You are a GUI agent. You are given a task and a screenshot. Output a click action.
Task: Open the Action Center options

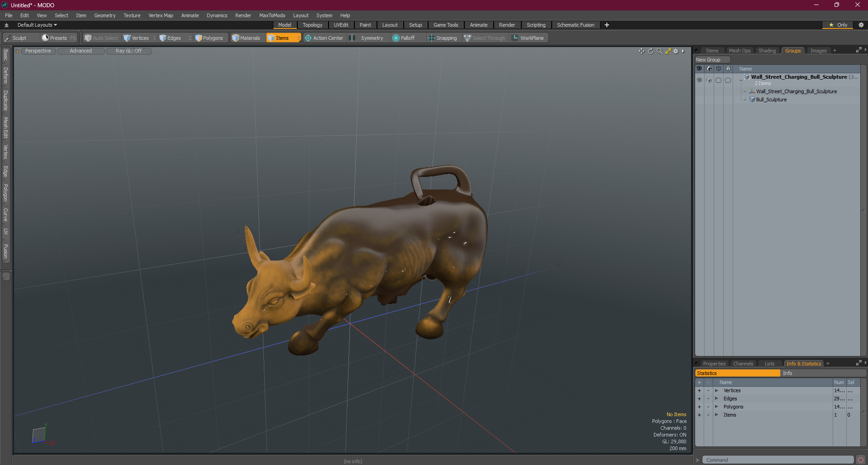pos(324,38)
